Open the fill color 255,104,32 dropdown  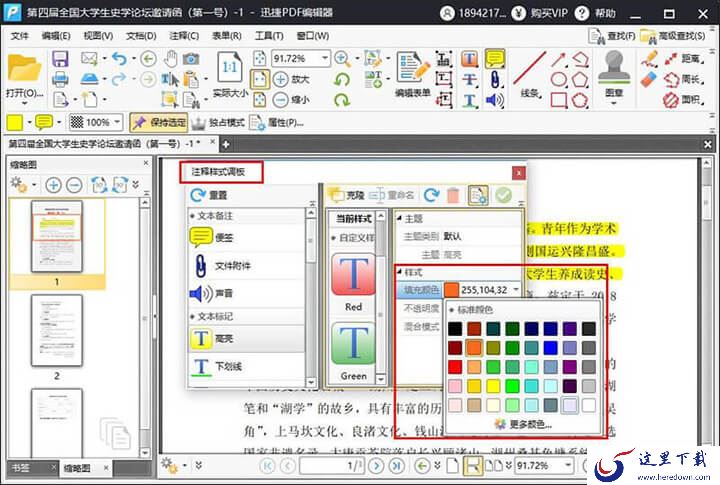pyautogui.click(x=516, y=290)
